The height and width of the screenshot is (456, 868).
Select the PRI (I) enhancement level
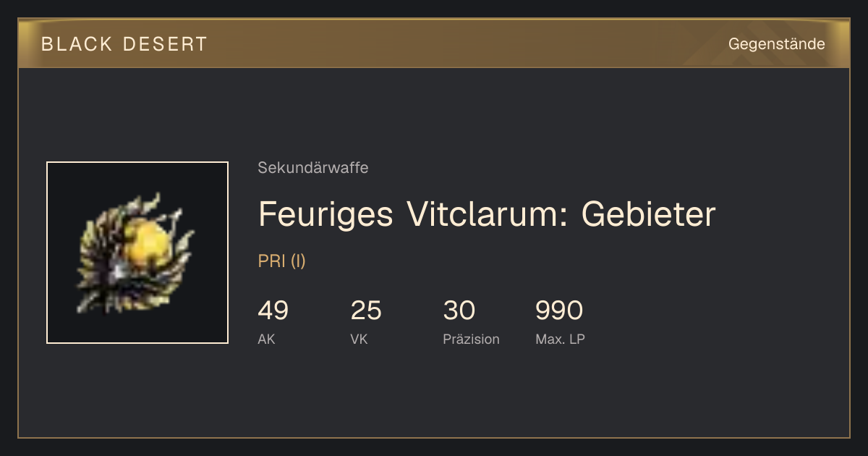[282, 261]
